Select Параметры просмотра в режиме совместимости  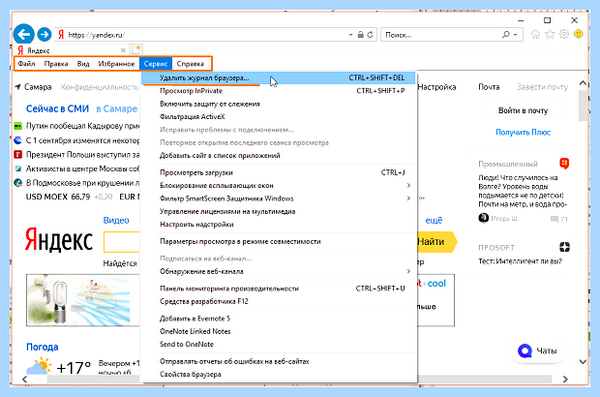click(x=278, y=242)
